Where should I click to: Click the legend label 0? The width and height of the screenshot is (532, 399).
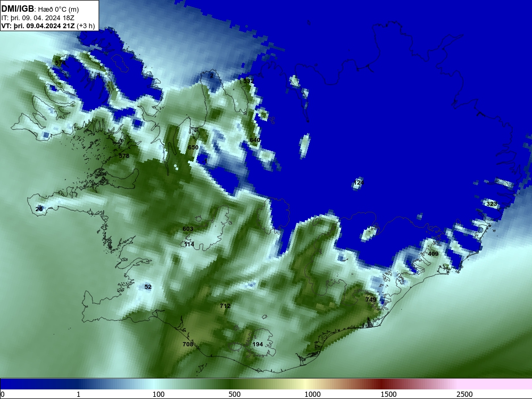pos(3,394)
